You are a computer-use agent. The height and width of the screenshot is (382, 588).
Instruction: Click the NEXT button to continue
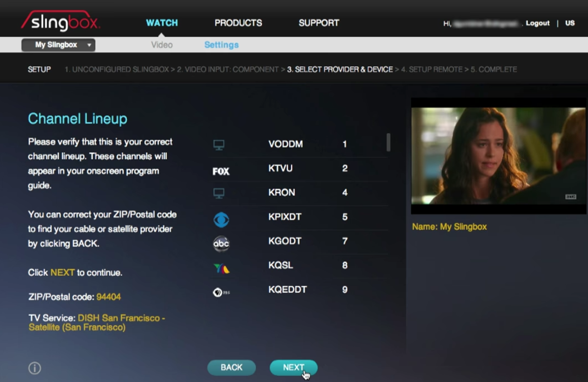click(293, 368)
